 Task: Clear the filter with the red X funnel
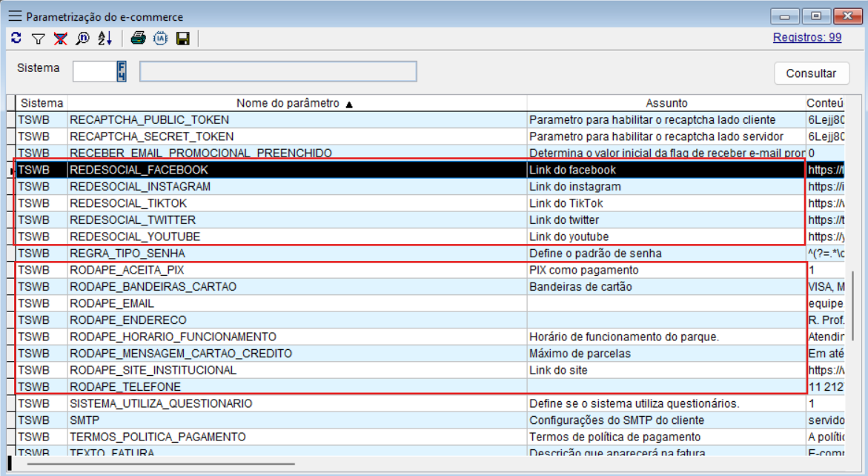pyautogui.click(x=60, y=39)
